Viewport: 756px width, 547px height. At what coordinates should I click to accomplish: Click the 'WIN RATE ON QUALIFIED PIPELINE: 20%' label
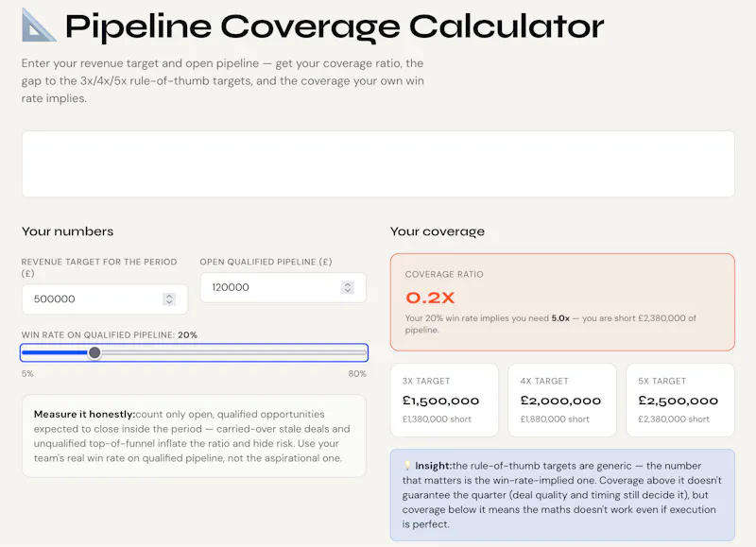110,335
